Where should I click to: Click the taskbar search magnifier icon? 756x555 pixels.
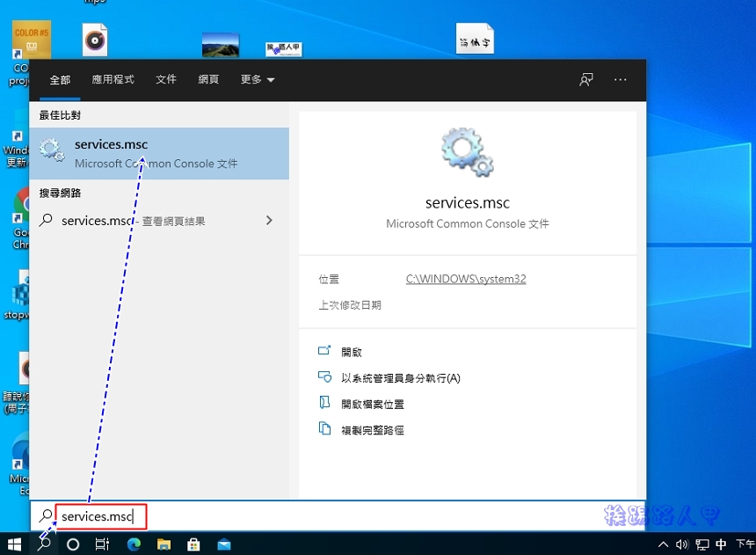(x=44, y=544)
